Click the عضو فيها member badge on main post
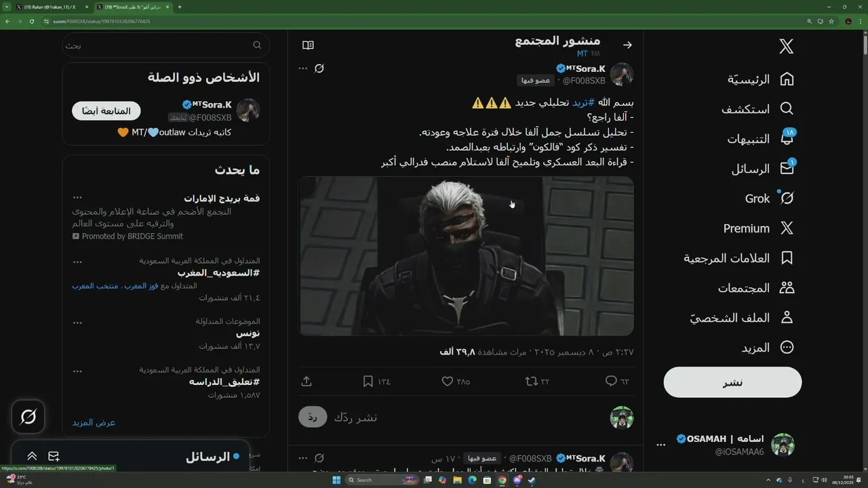The width and height of the screenshot is (868, 488). pyautogui.click(x=536, y=81)
